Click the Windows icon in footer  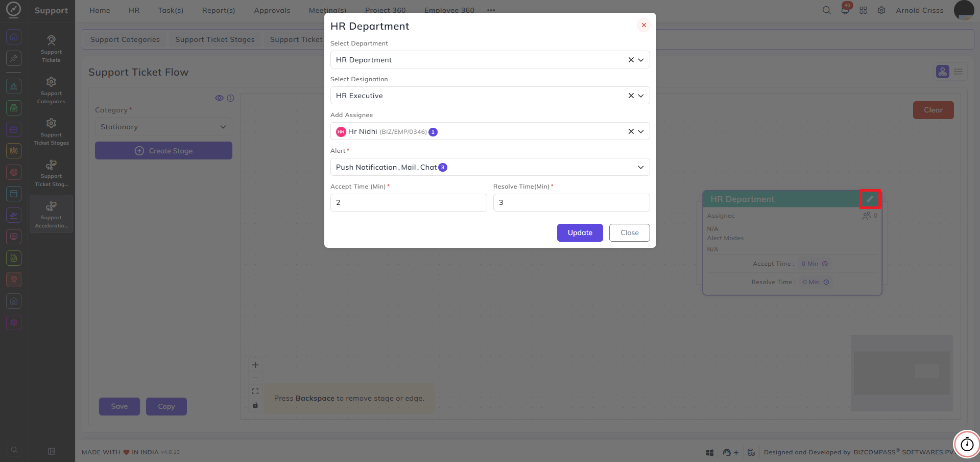pos(710,452)
